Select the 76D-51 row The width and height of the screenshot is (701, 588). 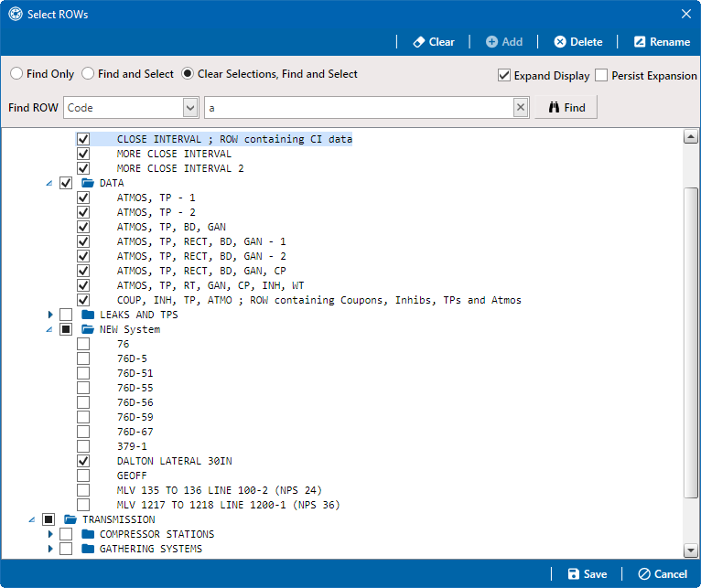pyautogui.click(x=135, y=373)
